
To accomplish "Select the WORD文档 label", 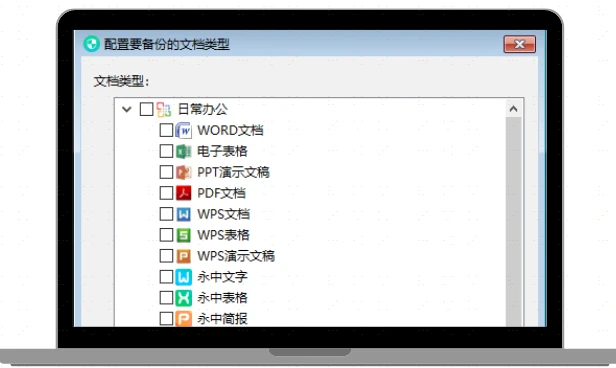I will click(230, 130).
